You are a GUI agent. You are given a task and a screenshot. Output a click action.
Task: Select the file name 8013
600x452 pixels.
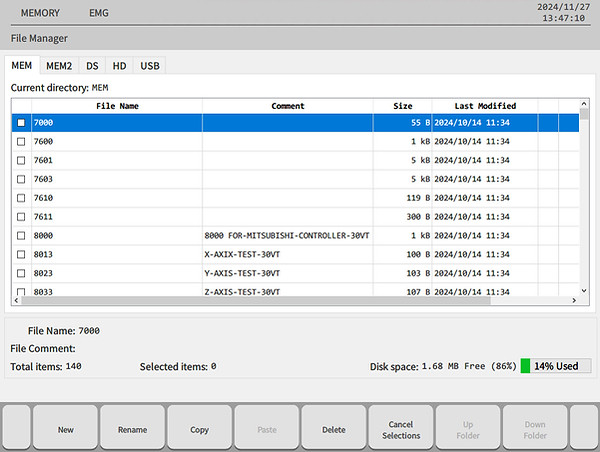click(x=43, y=255)
